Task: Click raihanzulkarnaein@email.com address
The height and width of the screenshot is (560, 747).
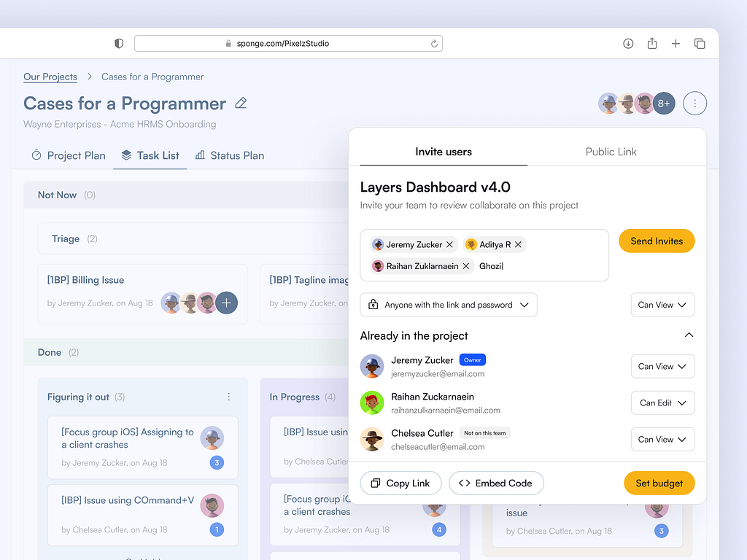Action: pyautogui.click(x=446, y=410)
